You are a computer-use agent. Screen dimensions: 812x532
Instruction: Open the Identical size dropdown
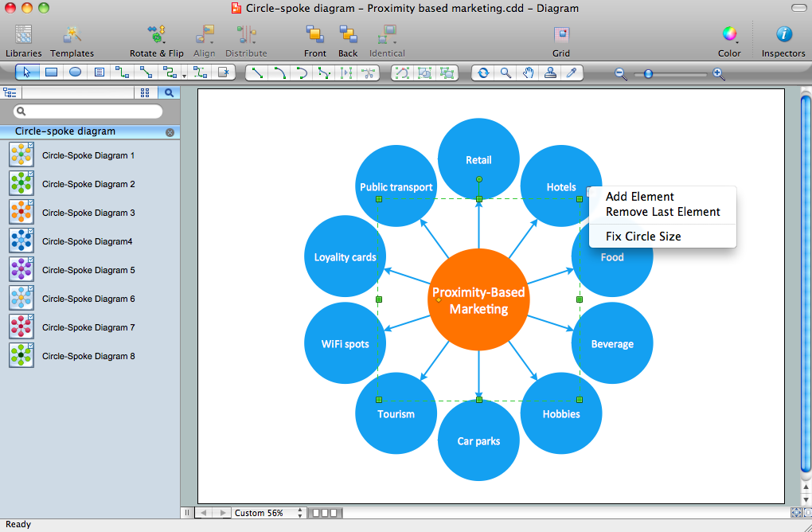[387, 41]
